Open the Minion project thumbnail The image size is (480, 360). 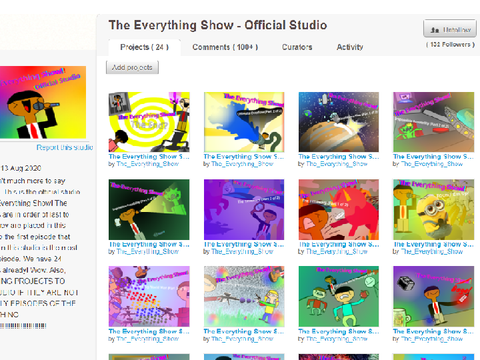pos(433,209)
